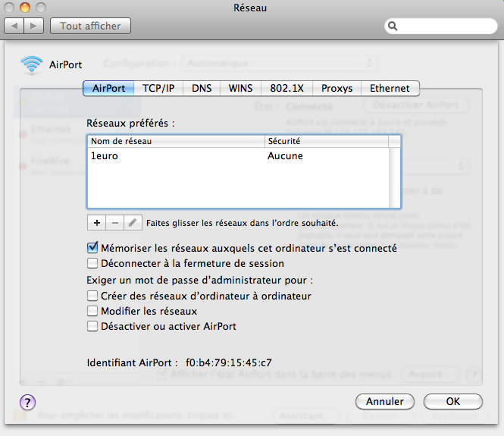Image resolution: width=504 pixels, height=436 pixels.
Task: Sort by Sécurité column header
Action: tap(327, 141)
